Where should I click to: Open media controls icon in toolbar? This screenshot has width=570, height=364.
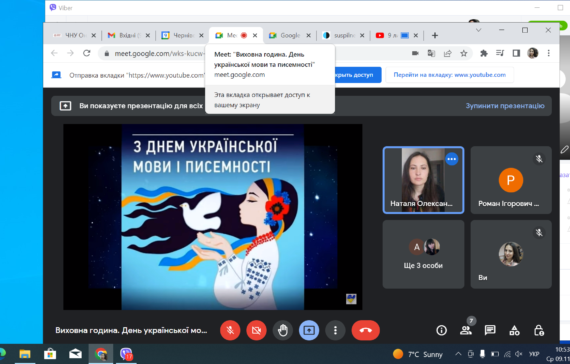click(500, 53)
